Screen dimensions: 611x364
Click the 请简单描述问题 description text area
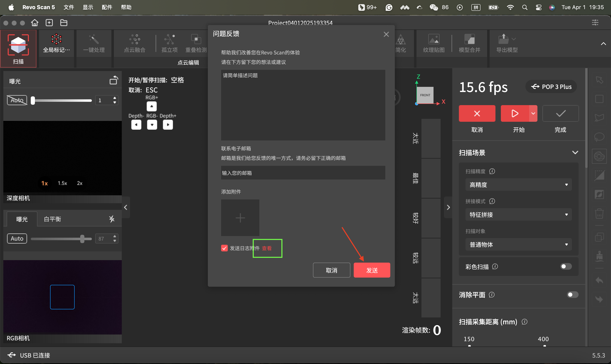click(303, 105)
